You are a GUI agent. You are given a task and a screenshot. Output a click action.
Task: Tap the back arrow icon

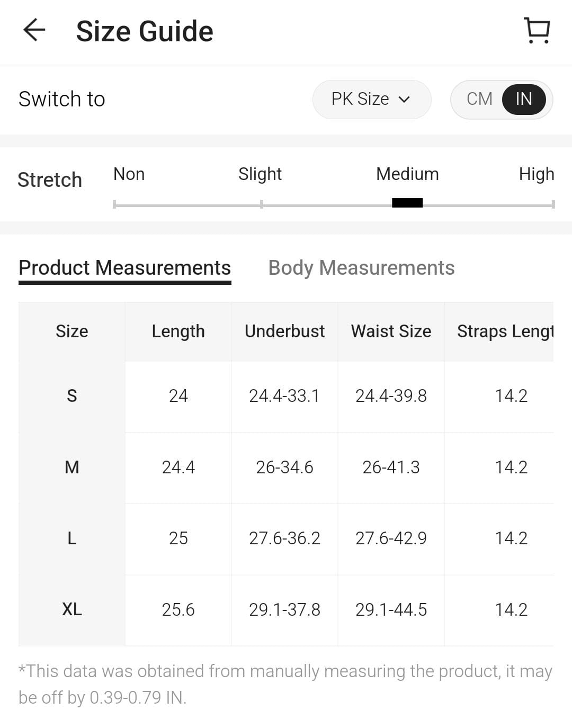click(x=34, y=30)
